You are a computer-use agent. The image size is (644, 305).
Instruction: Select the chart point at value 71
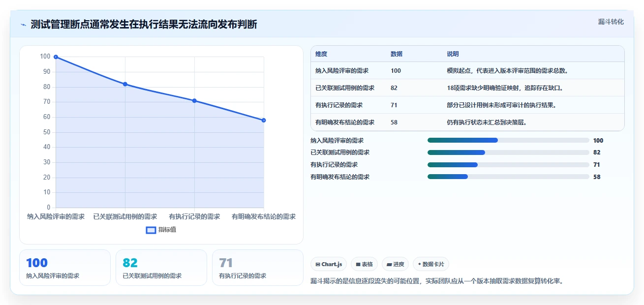pyautogui.click(x=194, y=101)
